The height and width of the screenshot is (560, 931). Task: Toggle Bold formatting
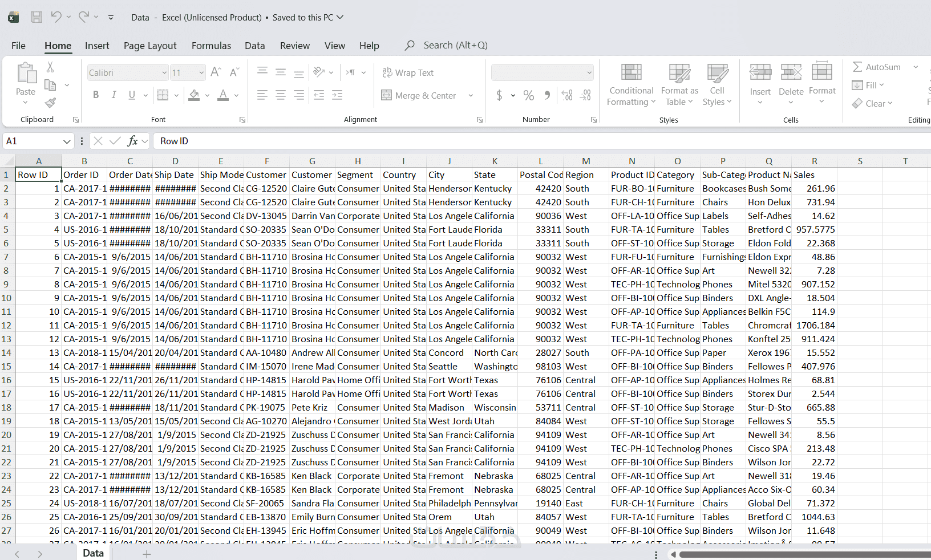point(96,95)
